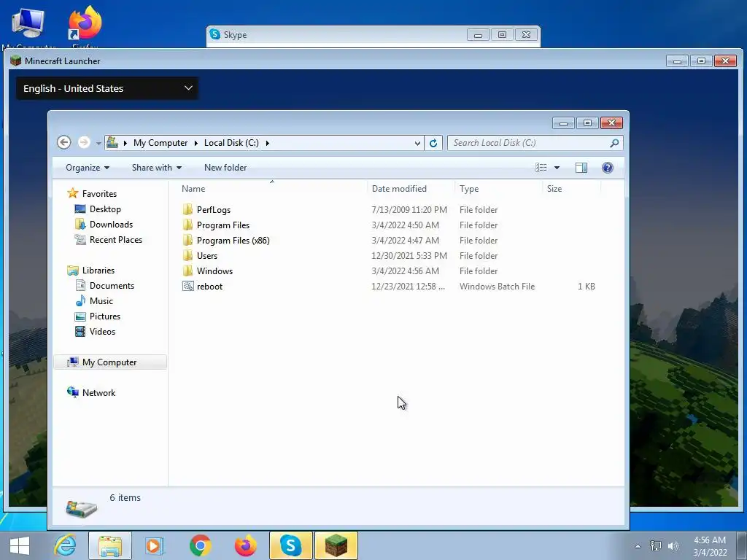Open recent locations dropdown beside navigation arrows
Viewport: 747px width, 560px height.
click(x=98, y=143)
